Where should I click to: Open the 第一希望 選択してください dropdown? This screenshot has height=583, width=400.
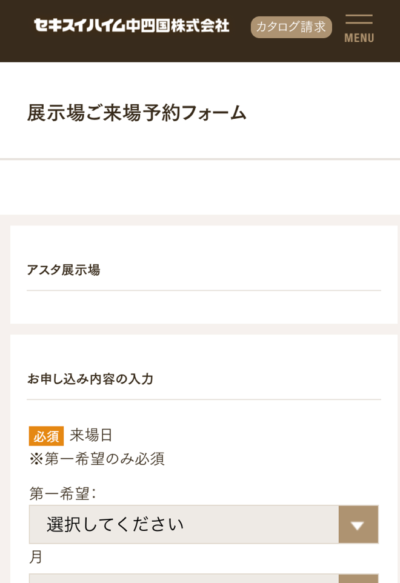tap(204, 524)
